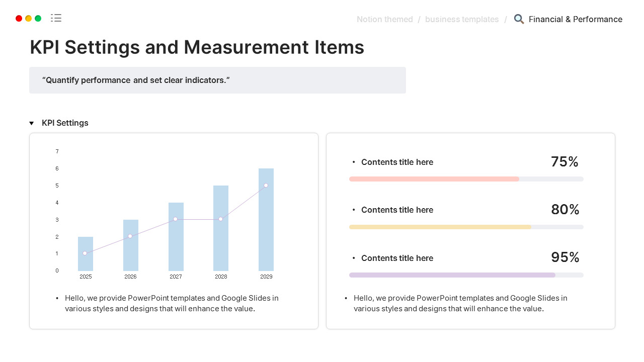
Task: Click the magnifying glass search icon
Action: [x=519, y=19]
